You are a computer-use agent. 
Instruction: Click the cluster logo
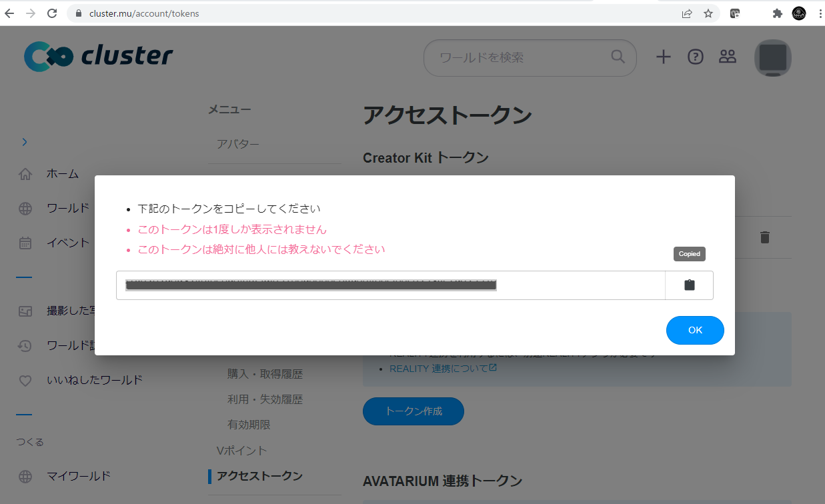(x=99, y=57)
